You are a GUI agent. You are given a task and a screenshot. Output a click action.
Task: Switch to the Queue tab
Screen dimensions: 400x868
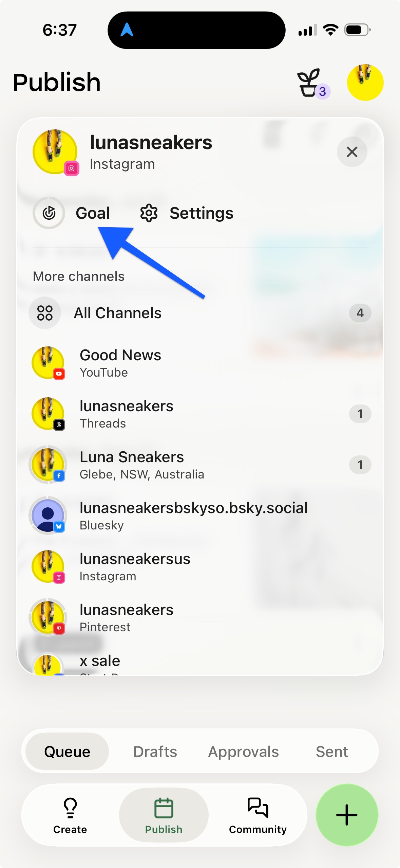(x=67, y=752)
